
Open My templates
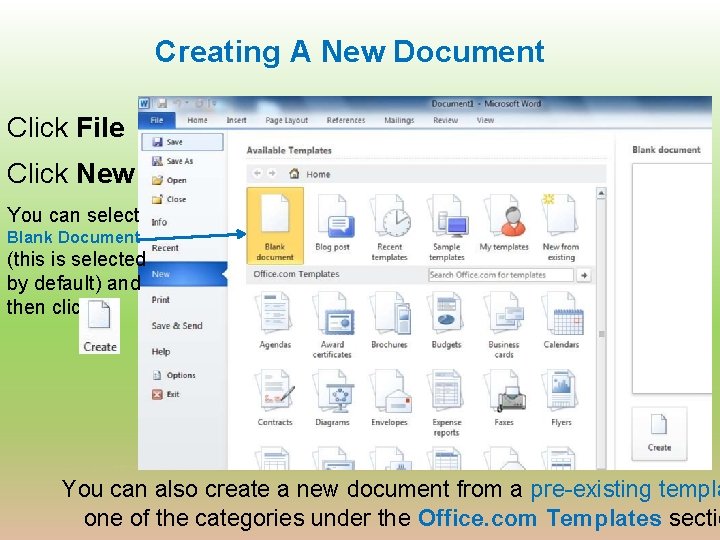point(504,224)
